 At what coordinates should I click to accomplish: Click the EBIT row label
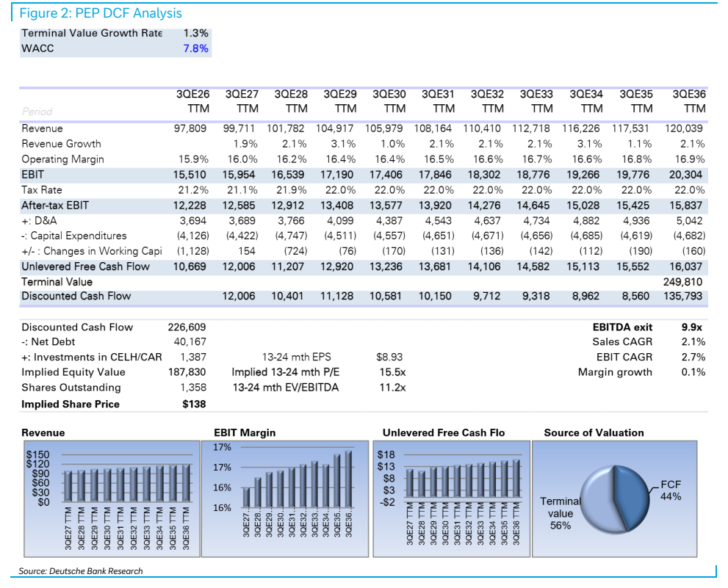(x=32, y=175)
